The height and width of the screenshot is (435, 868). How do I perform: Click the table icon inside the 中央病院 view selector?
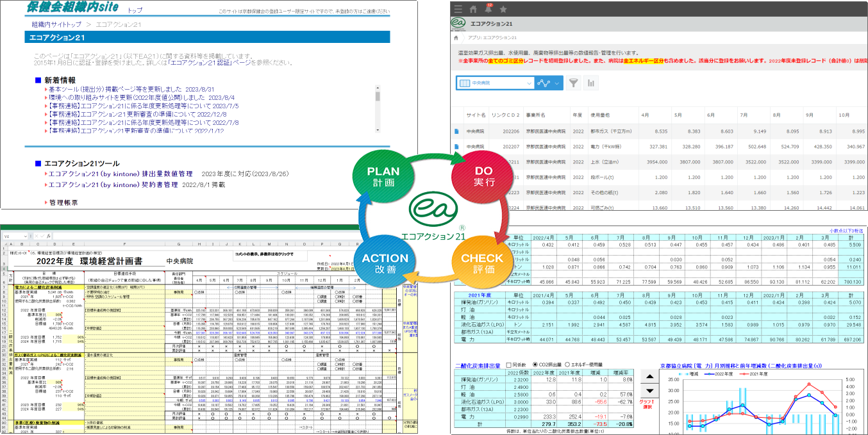coord(465,83)
